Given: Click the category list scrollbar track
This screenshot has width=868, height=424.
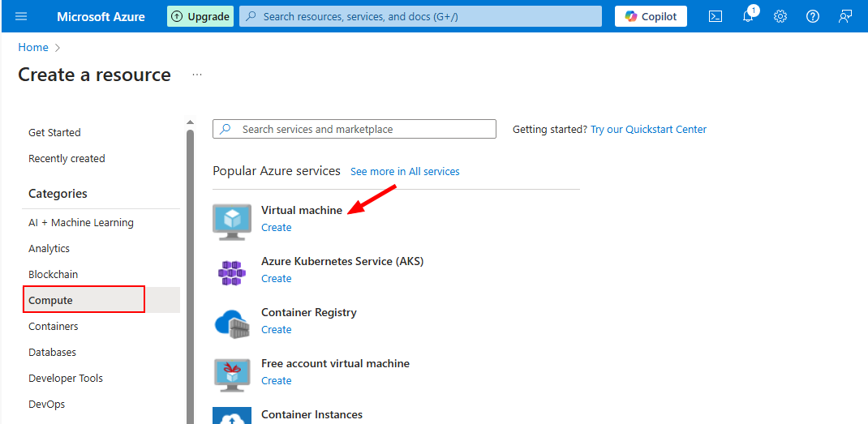Looking at the screenshot, I should (191, 276).
